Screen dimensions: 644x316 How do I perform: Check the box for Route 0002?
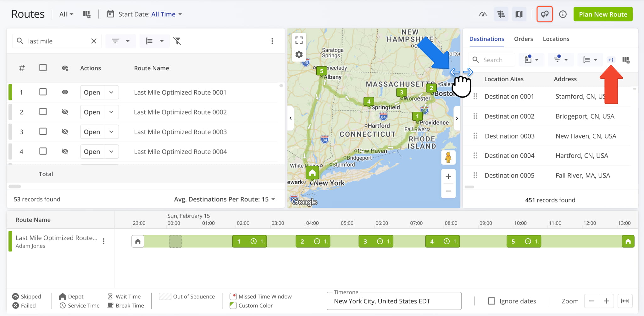[x=43, y=112]
